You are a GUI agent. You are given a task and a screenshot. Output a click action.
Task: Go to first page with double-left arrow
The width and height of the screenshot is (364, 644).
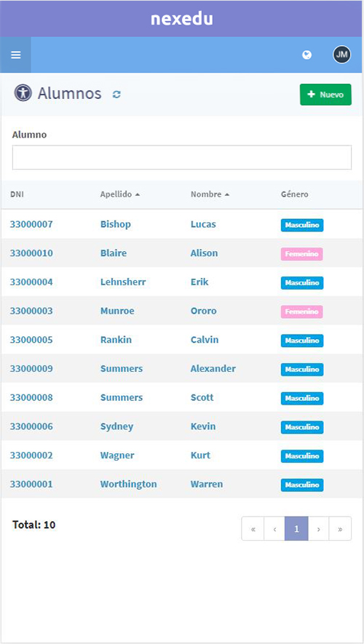(x=253, y=528)
